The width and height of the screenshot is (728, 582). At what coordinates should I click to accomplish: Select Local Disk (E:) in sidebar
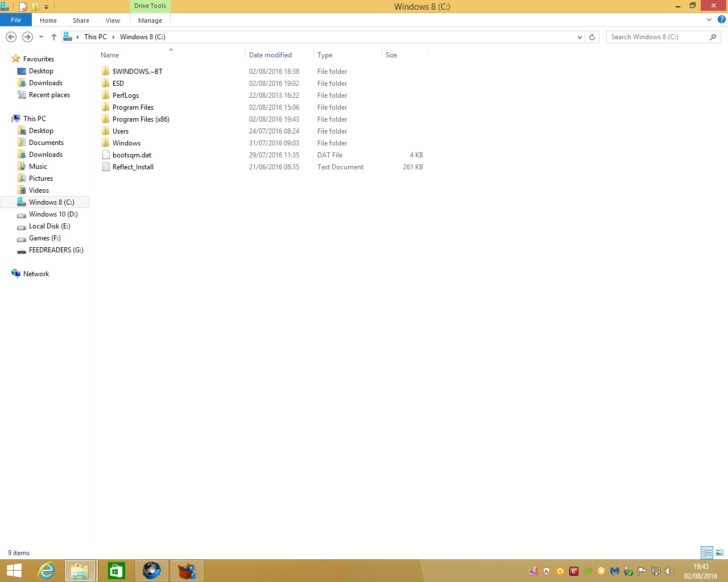[49, 226]
